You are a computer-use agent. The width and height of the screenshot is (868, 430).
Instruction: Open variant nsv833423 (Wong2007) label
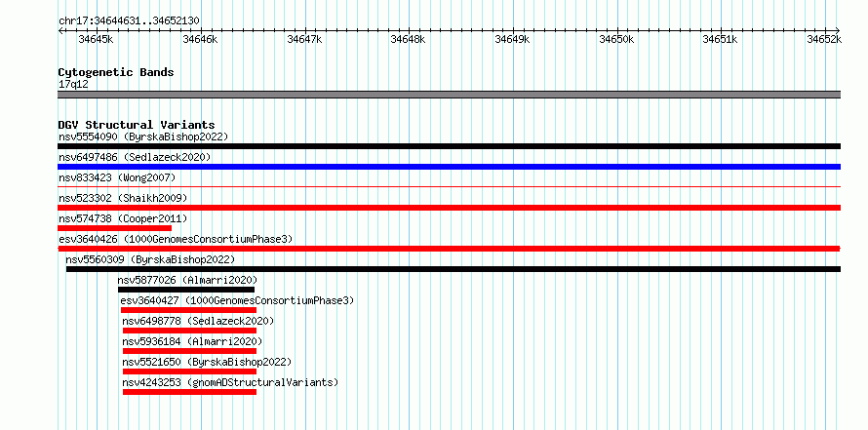coord(117,177)
